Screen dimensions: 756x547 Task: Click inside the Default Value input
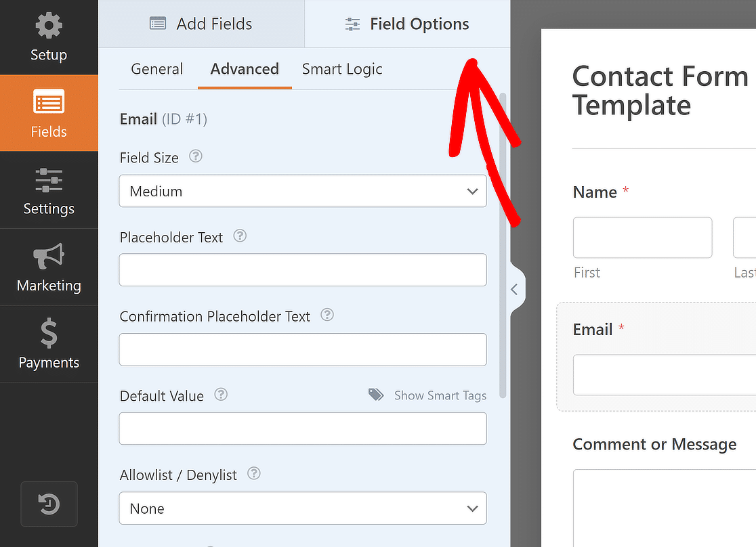(303, 429)
